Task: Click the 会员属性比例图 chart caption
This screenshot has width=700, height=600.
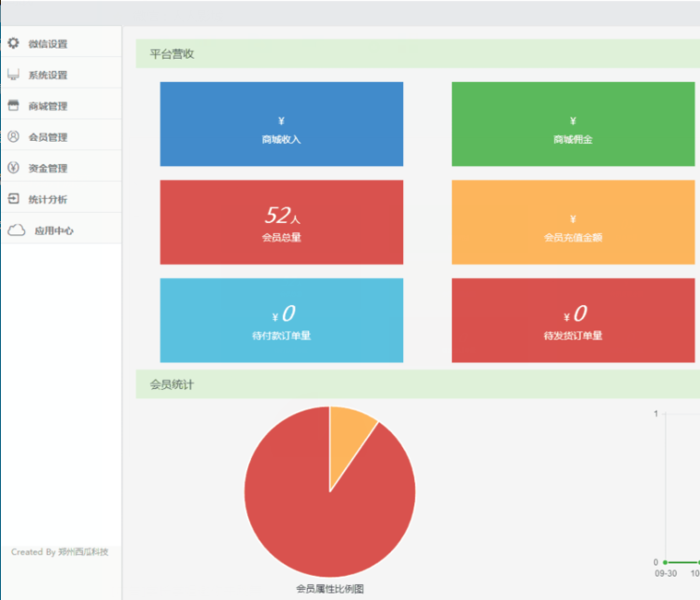Action: coord(329,589)
